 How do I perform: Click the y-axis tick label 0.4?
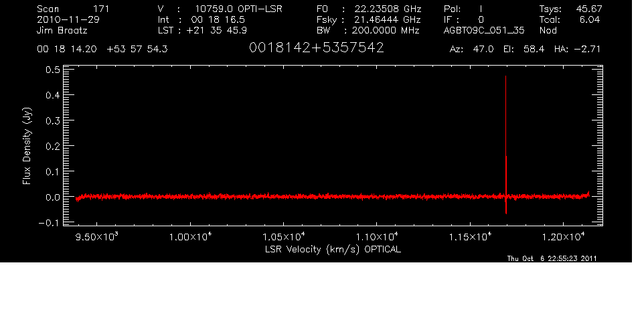(53, 96)
